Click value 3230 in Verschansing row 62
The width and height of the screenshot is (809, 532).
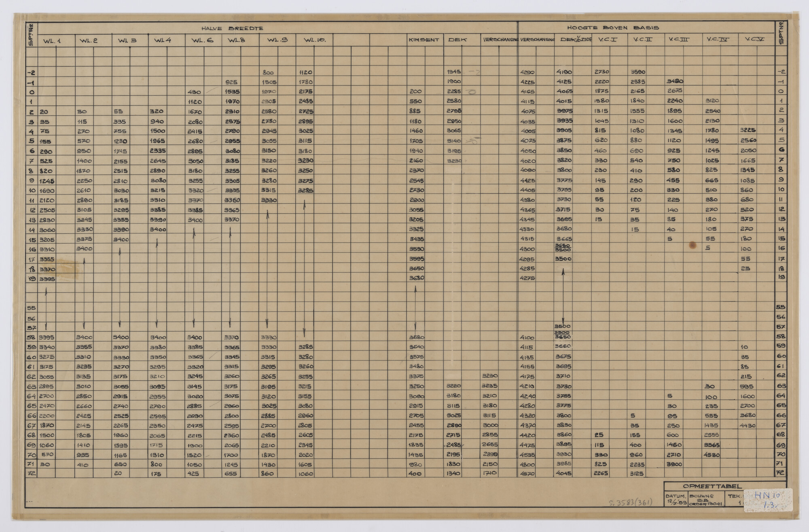tap(490, 376)
